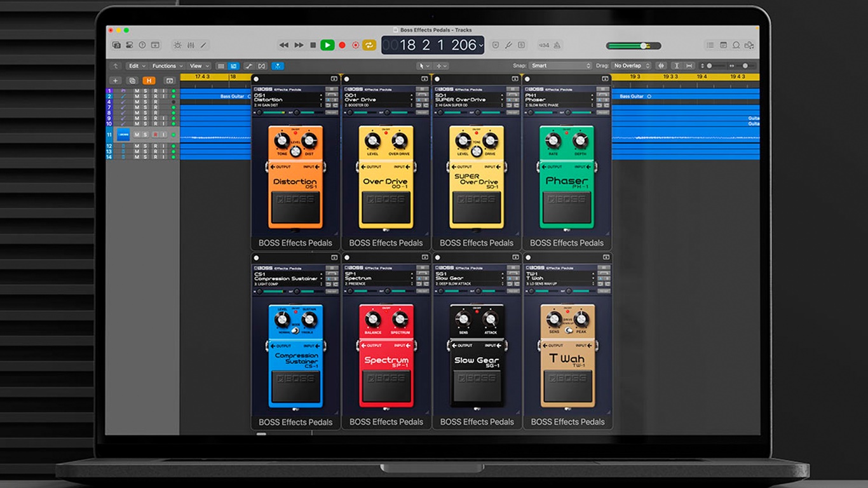Show the Inspector panel
868x488 pixels.
tap(130, 45)
